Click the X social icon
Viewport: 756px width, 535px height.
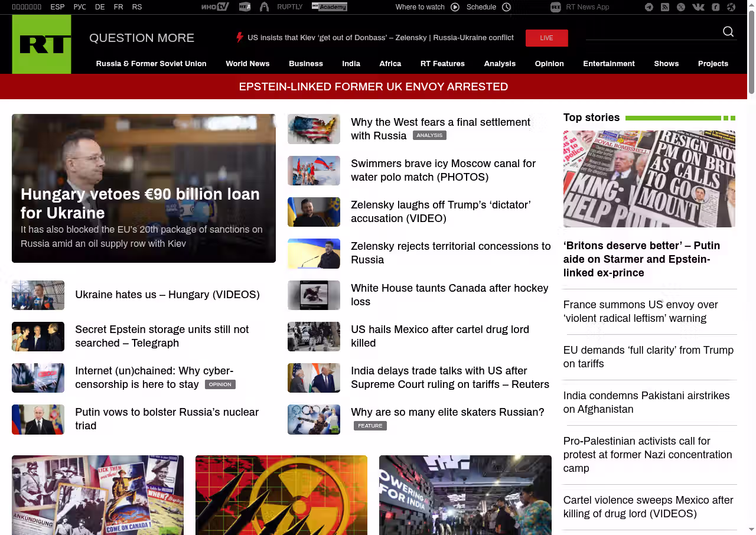click(x=681, y=7)
